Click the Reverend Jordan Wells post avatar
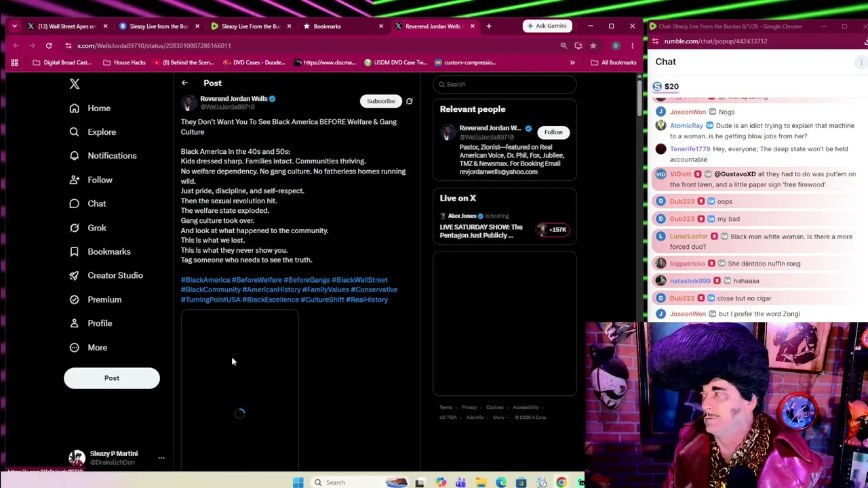Viewport: 868px width, 488px height. 189,102
